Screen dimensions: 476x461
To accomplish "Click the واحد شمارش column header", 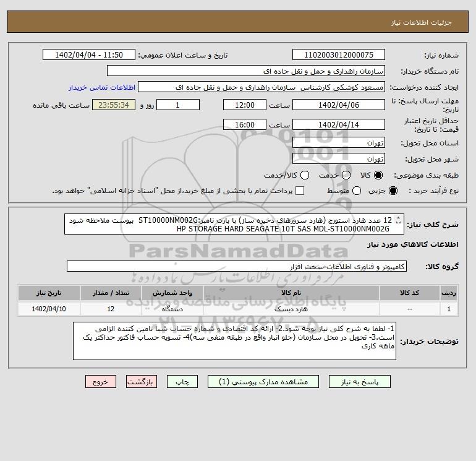I will click(172, 293).
